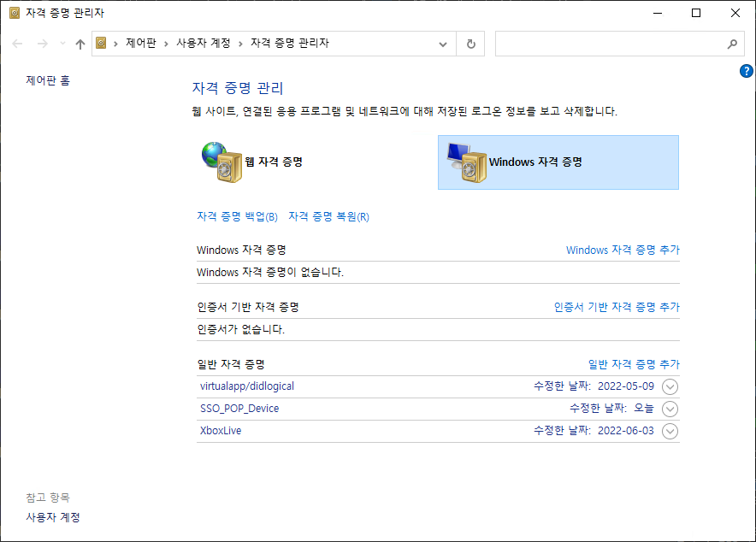Open 제어판 홈 link
The height and width of the screenshot is (542, 756).
click(x=48, y=81)
